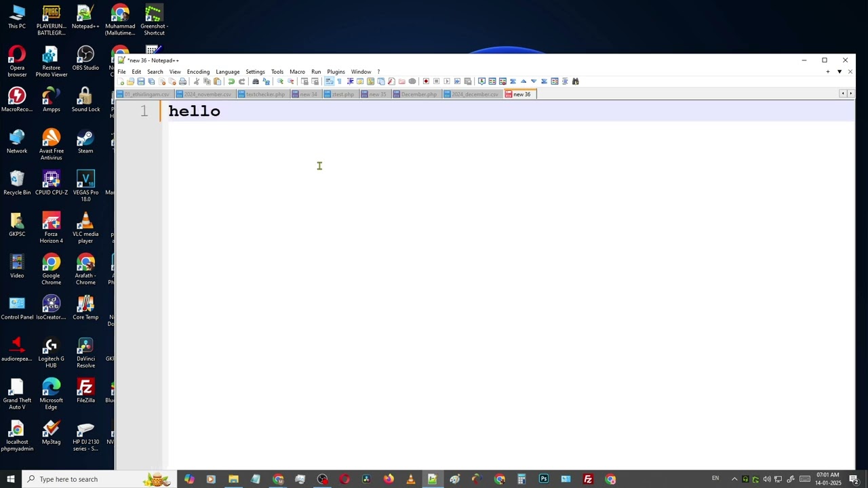Create a new document with the New toolbar icon
868x488 pixels.
121,81
